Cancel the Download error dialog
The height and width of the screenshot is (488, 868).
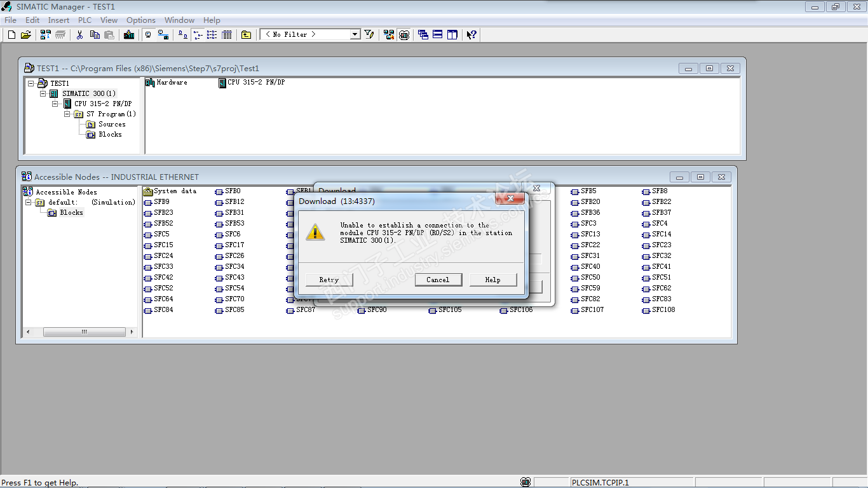click(x=438, y=280)
